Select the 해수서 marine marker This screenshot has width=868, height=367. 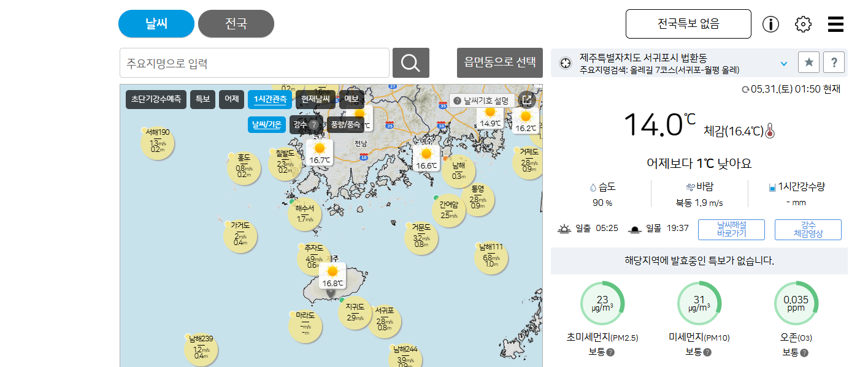(x=305, y=214)
